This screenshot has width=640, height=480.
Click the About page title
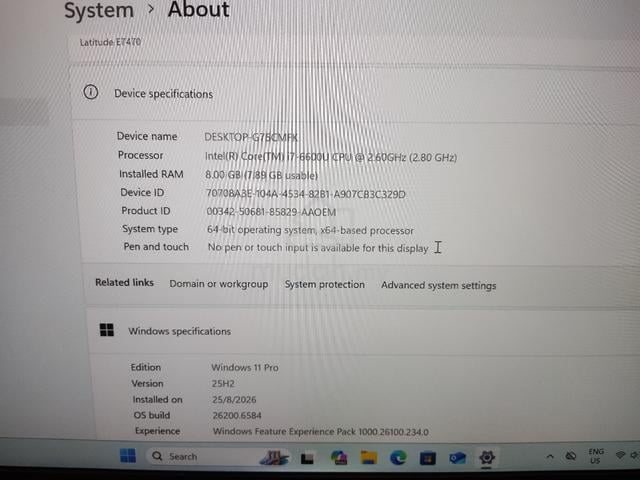[199, 9]
